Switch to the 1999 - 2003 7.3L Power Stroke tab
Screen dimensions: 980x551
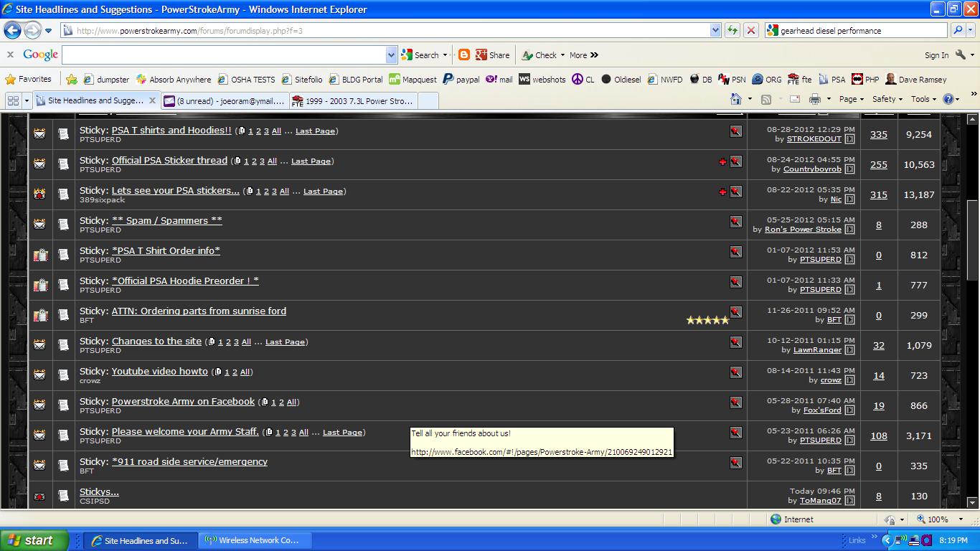[352, 101]
